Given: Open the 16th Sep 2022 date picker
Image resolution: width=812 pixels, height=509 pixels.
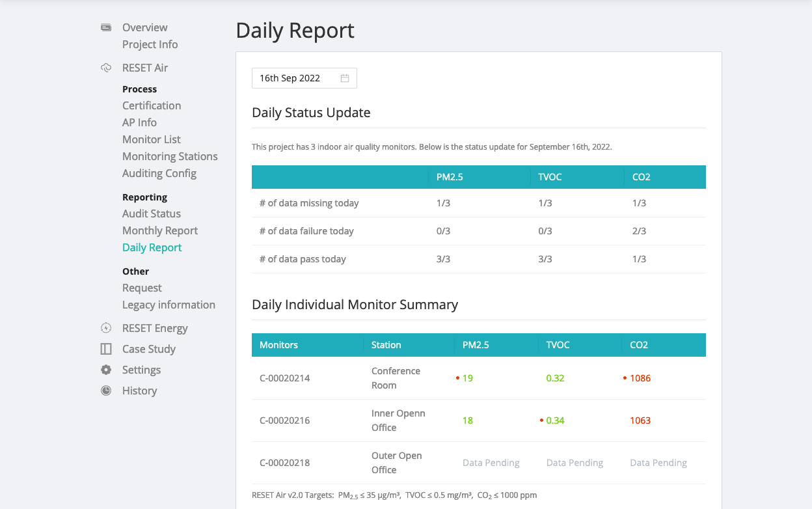Looking at the screenshot, I should point(297,78).
